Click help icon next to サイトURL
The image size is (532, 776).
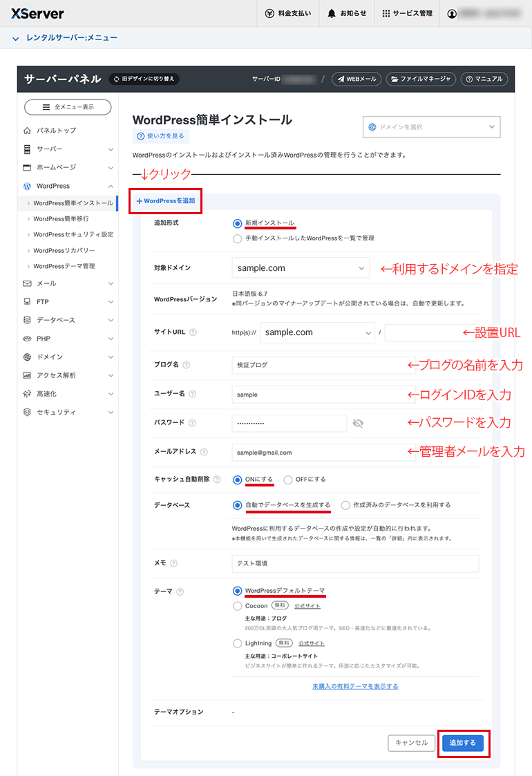(x=193, y=332)
